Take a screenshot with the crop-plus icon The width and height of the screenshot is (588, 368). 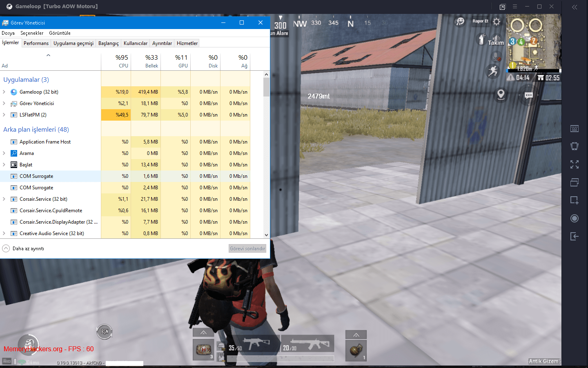[575, 200]
